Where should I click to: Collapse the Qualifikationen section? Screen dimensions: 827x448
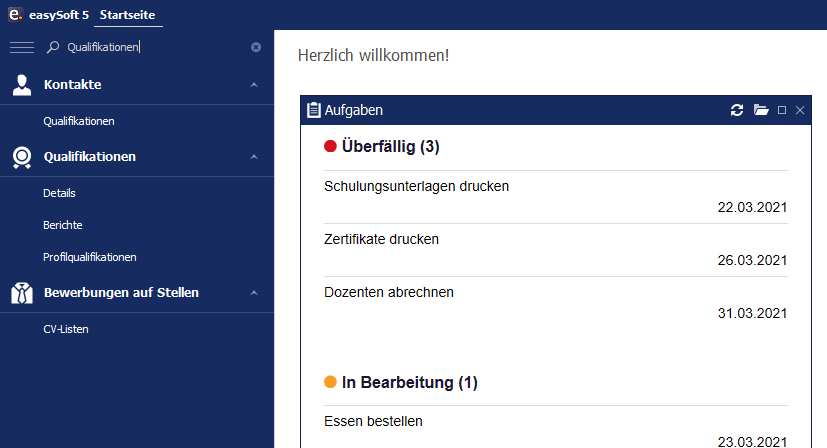coord(254,157)
